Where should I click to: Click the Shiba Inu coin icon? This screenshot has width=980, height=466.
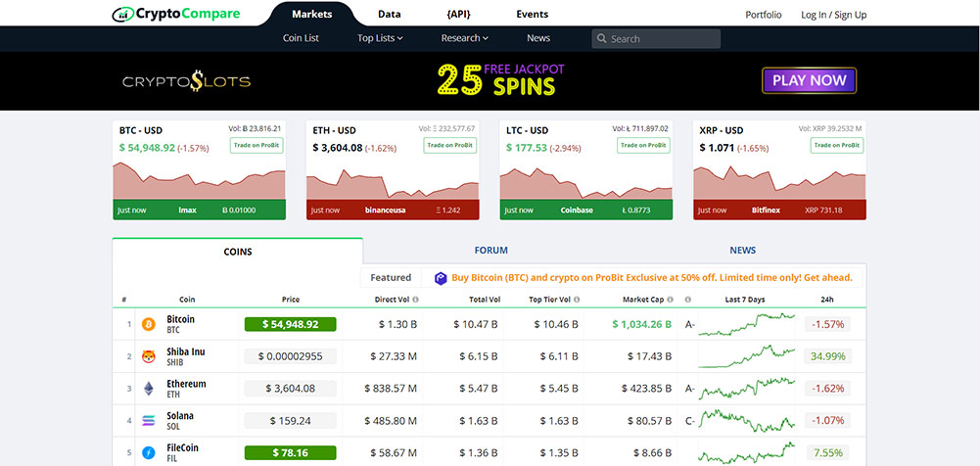click(x=149, y=356)
